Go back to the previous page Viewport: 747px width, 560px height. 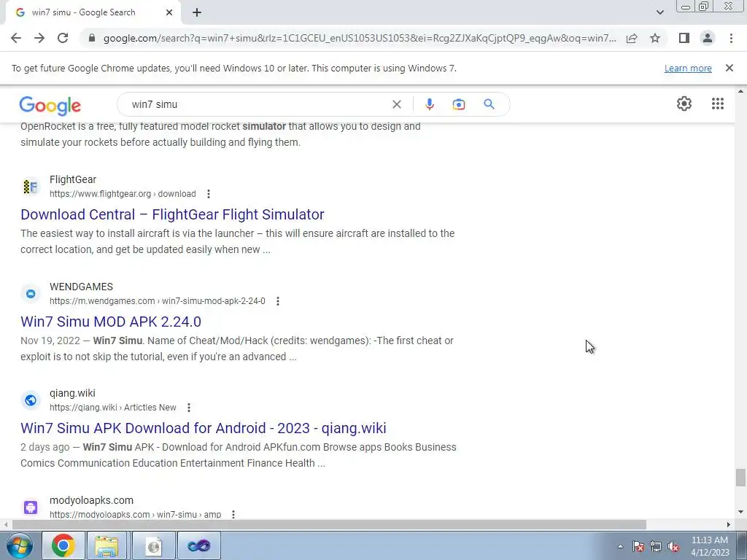(x=16, y=38)
